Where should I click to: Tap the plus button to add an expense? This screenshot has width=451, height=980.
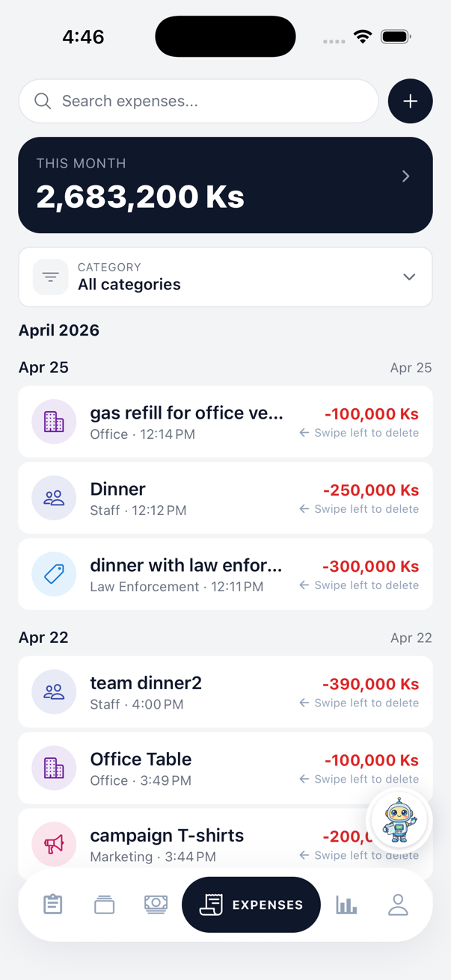pos(410,101)
